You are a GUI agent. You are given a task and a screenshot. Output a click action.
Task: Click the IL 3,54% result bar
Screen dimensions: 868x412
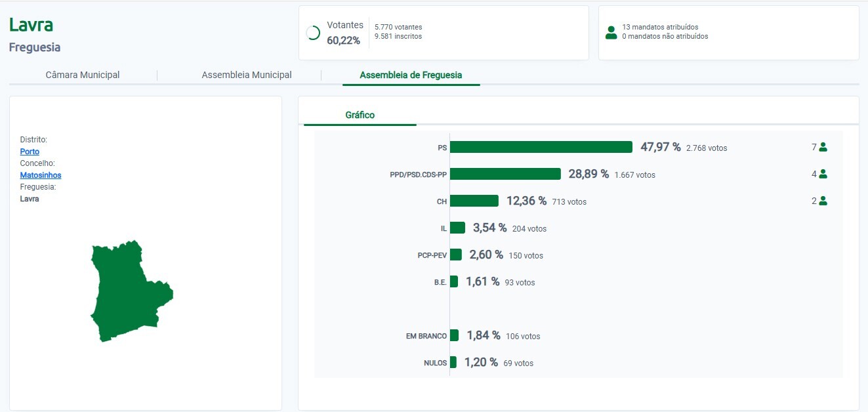457,228
